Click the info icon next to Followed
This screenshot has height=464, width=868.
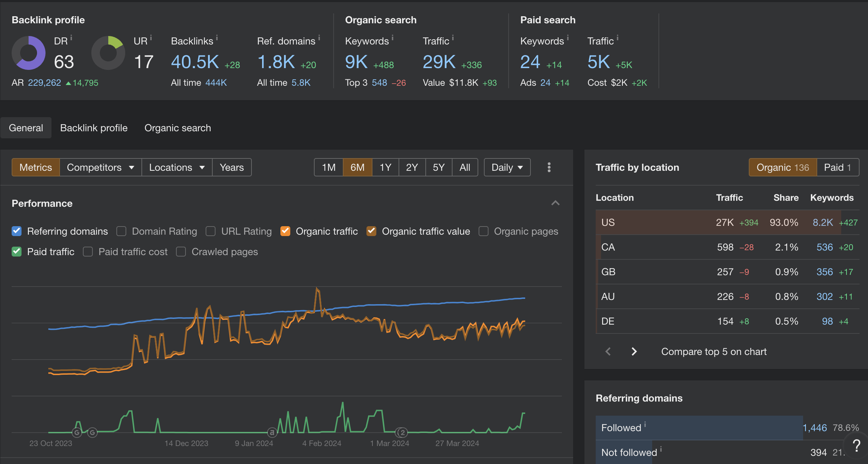645,424
